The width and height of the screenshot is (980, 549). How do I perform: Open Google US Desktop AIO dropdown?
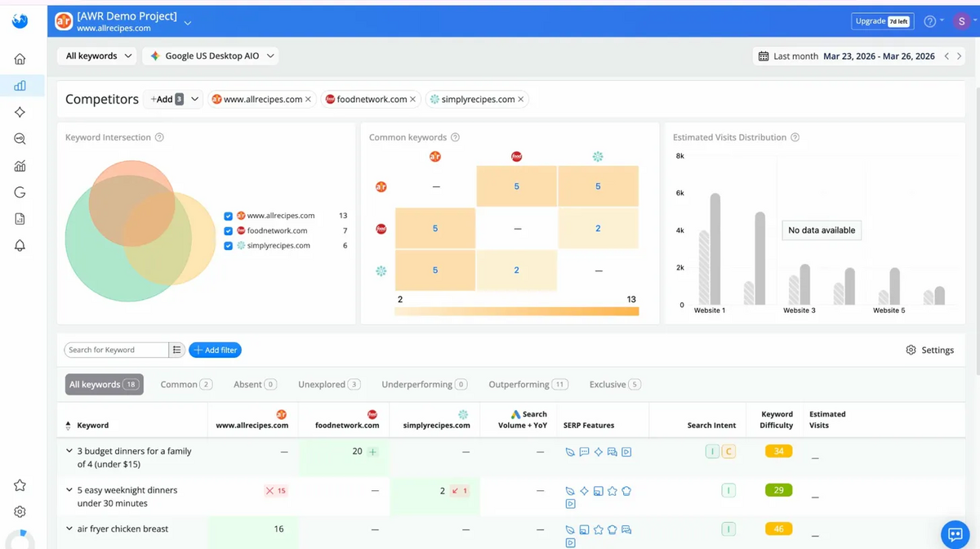[x=211, y=56]
